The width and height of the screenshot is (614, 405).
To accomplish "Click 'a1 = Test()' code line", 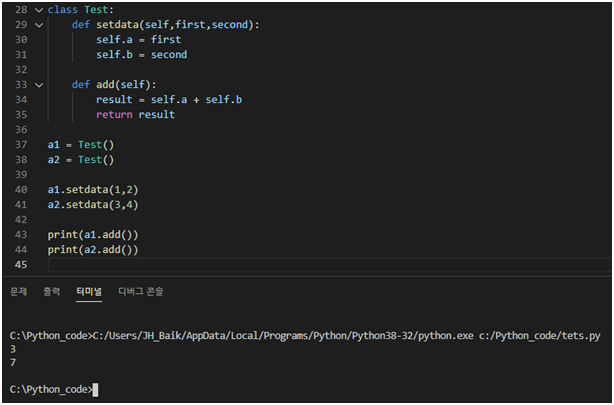I will (81, 145).
